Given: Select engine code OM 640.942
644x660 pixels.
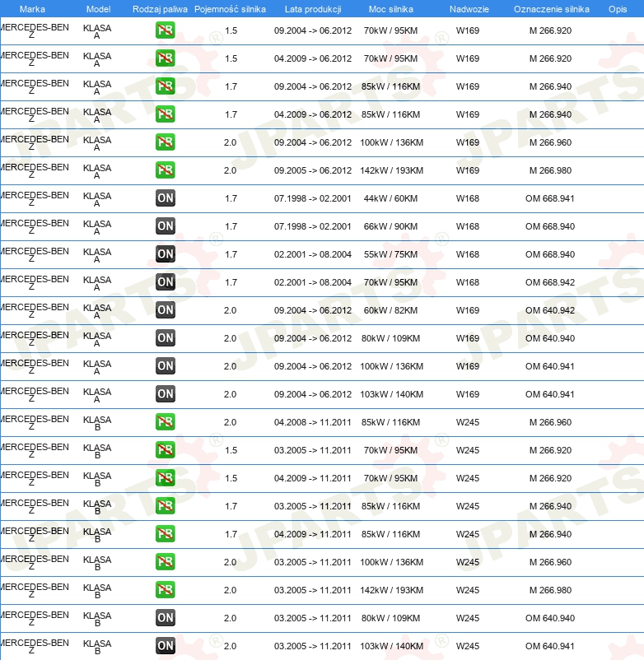Looking at the screenshot, I should pyautogui.click(x=549, y=310).
